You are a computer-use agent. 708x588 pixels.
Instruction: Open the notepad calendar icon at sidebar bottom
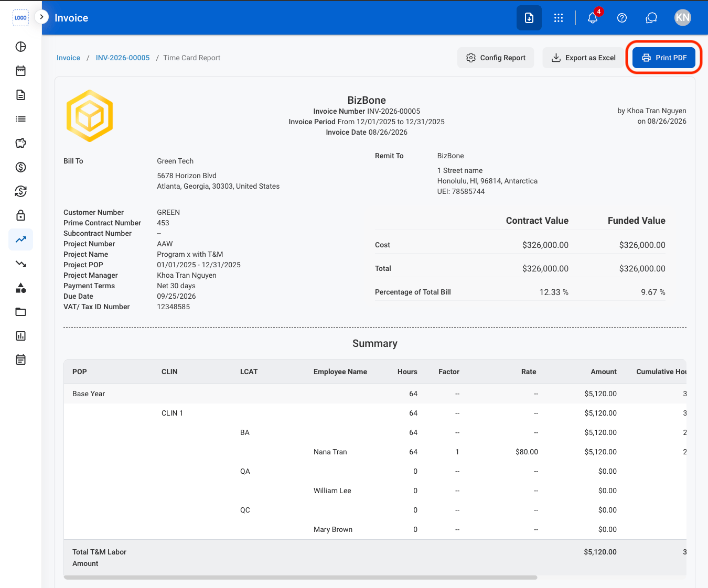[20, 360]
